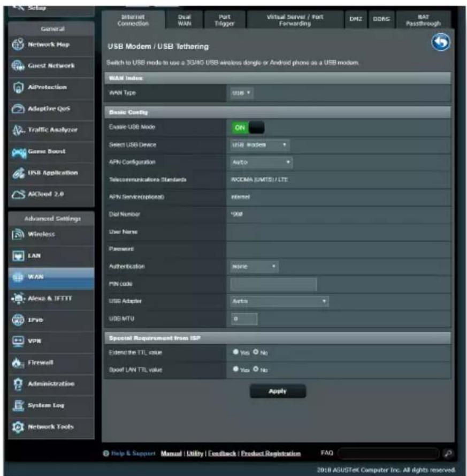Switch to the DDNS tab
This screenshot has width=467, height=476.
[x=381, y=19]
